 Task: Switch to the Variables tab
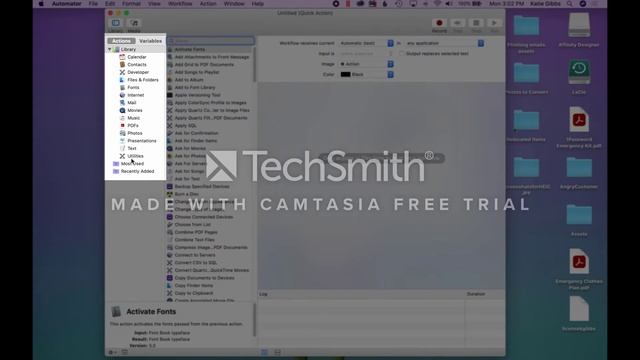click(150, 41)
